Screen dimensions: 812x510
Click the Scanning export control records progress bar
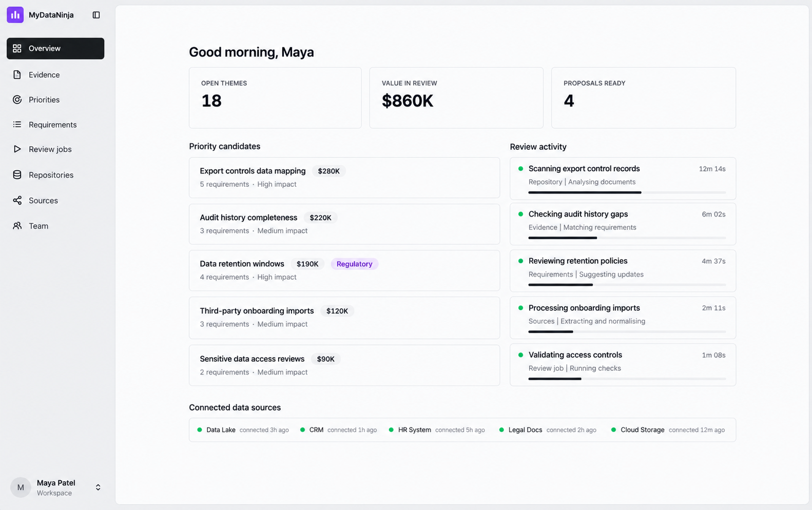627,192
